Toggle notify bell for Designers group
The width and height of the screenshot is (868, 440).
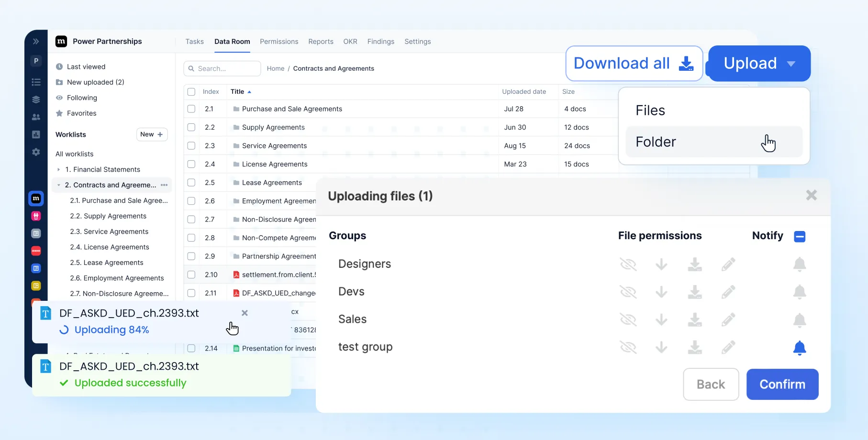pyautogui.click(x=800, y=264)
